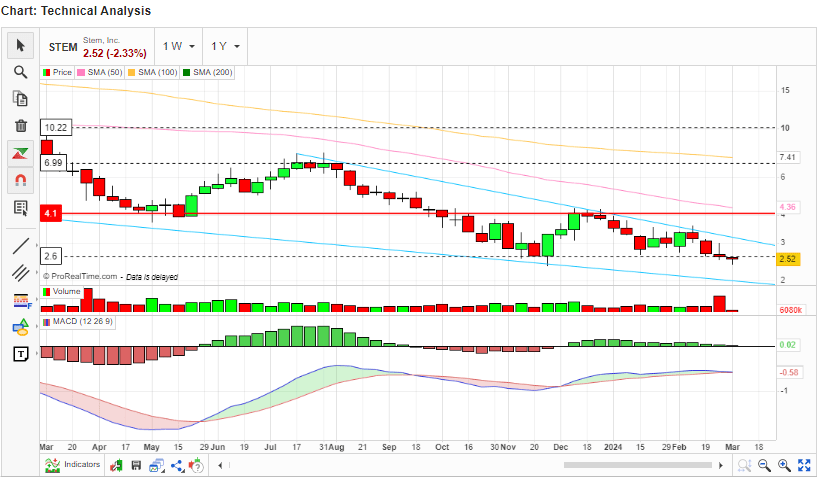This screenshot has height=477, width=817.
Task: Select the arrow cursor tool
Action: coord(20,45)
